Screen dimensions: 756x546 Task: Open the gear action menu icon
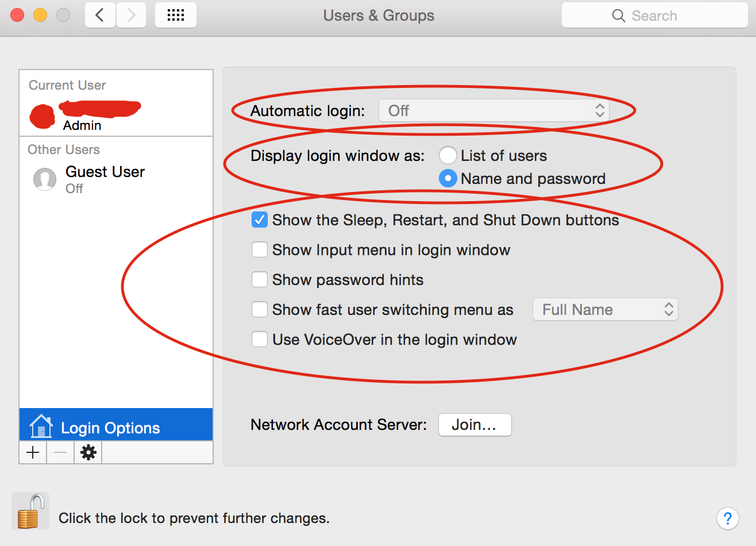coord(87,452)
